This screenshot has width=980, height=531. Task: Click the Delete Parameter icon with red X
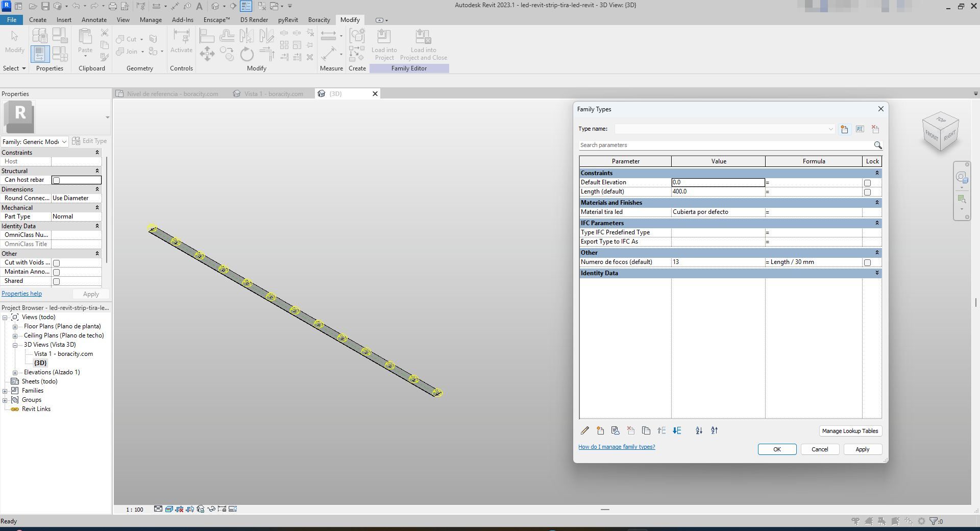[631, 431]
